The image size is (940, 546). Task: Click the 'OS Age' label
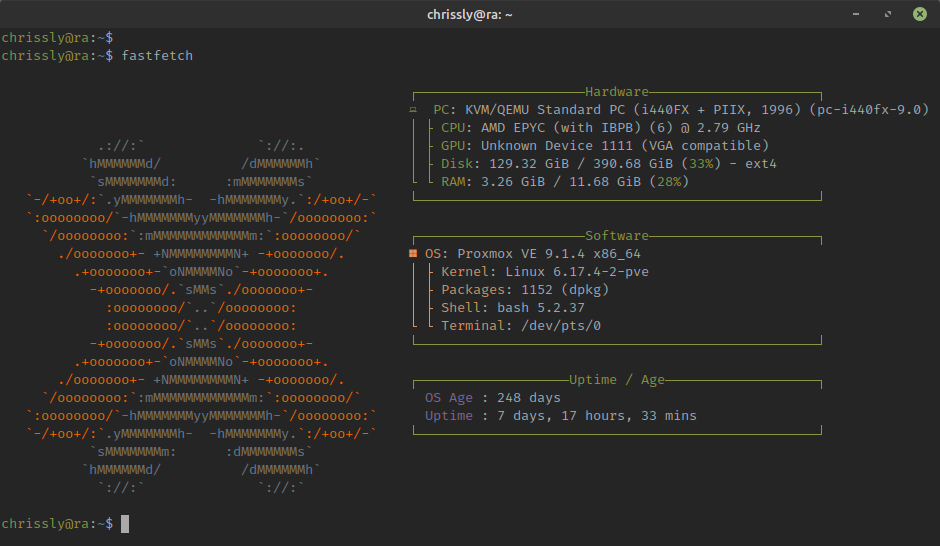click(x=449, y=397)
